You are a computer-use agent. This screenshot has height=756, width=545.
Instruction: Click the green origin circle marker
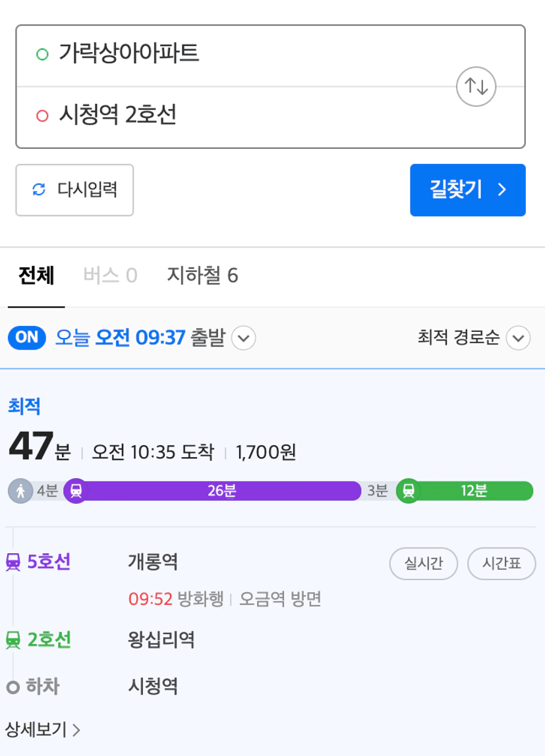pos(42,54)
